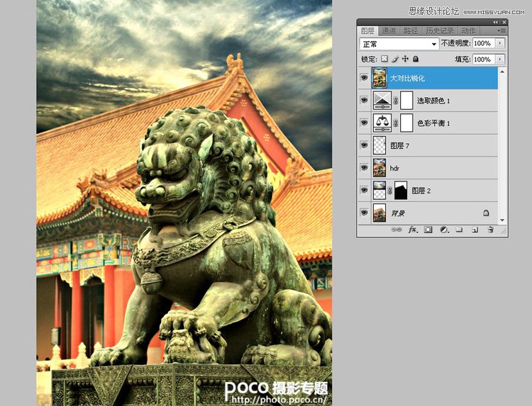Screen dimensions: 532x406
Task: Select the layer named 大对比锐化
Action: [428, 78]
